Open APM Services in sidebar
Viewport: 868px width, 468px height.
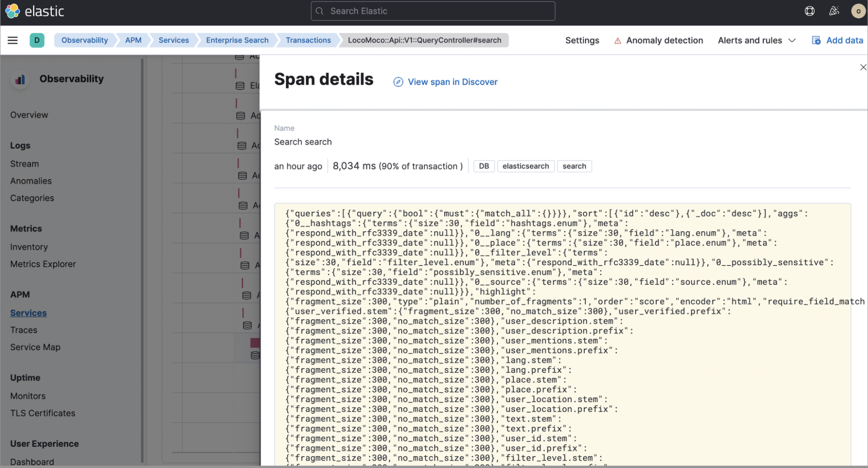click(x=28, y=313)
